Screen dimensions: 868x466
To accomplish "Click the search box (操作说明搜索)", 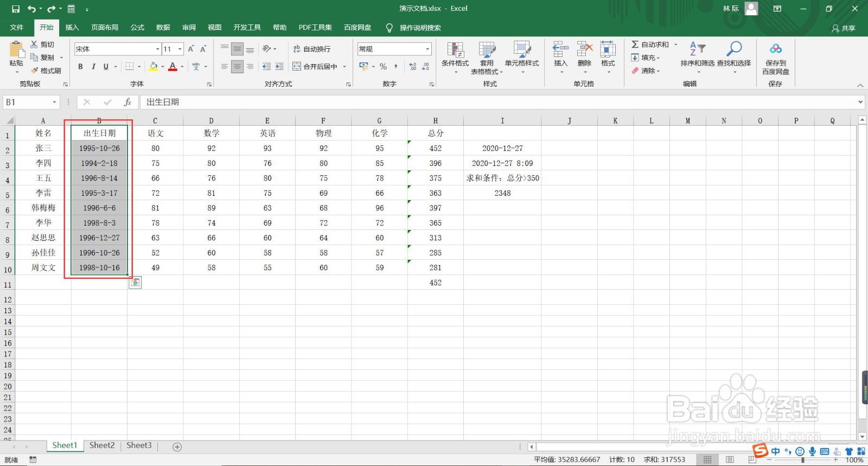I will (x=420, y=28).
